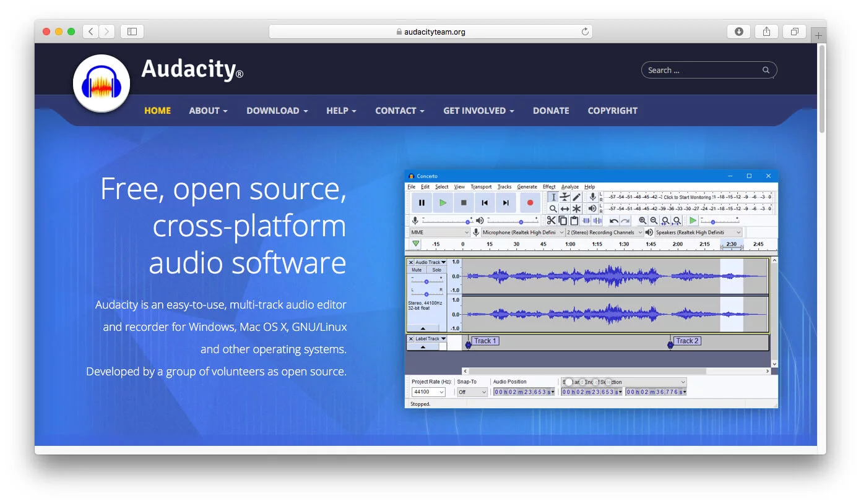Viewport: 861px width, 504px height.
Task: Click the Redo arrow icon
Action: tap(625, 220)
